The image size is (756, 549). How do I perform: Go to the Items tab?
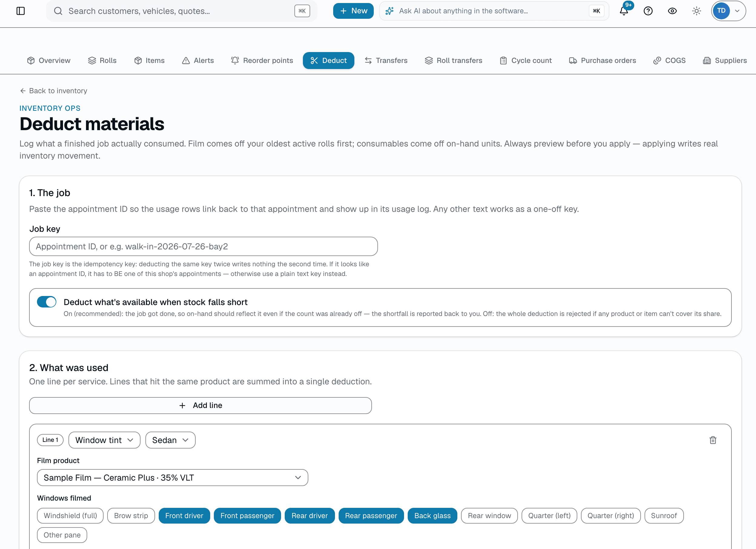pyautogui.click(x=149, y=60)
